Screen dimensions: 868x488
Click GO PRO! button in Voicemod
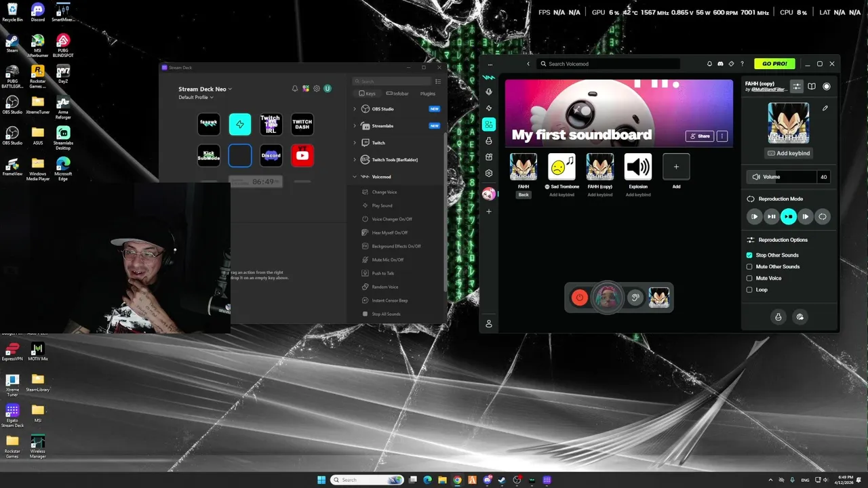(774, 64)
